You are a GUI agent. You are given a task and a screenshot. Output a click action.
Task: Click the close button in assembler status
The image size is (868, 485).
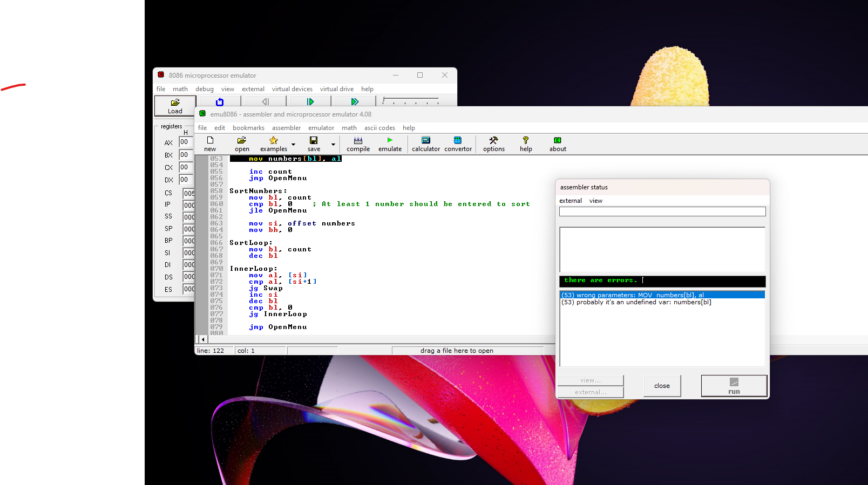(662, 386)
